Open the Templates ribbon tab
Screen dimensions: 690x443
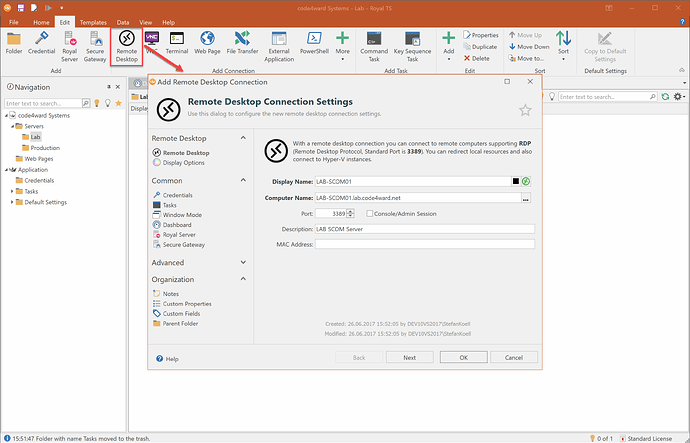[x=92, y=20]
